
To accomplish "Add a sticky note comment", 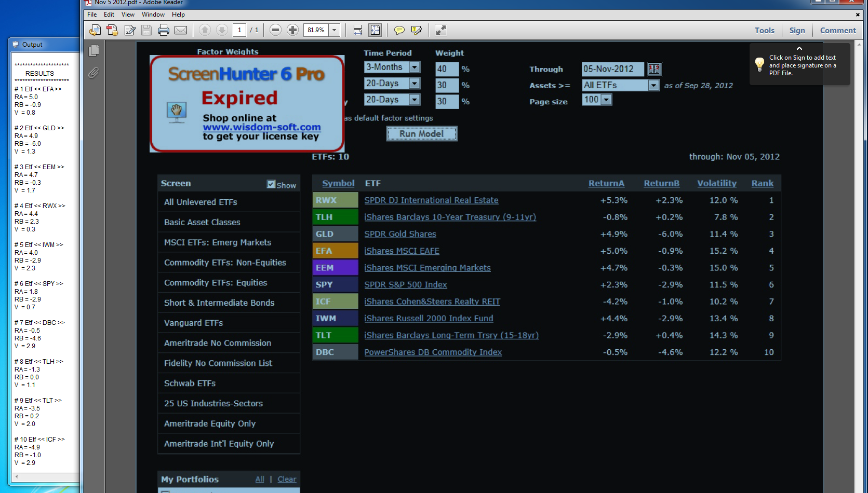I will tap(399, 30).
